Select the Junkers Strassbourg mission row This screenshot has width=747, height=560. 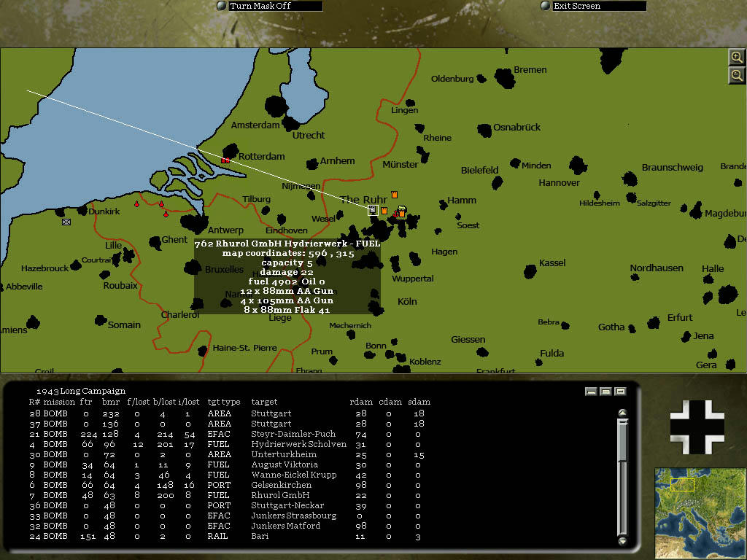click(227, 516)
